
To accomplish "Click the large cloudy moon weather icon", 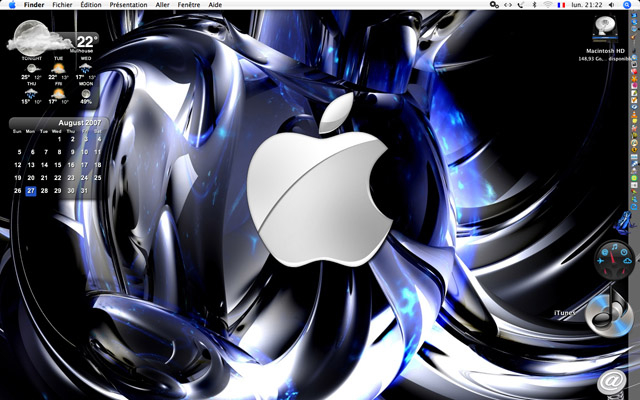I will click(39, 38).
